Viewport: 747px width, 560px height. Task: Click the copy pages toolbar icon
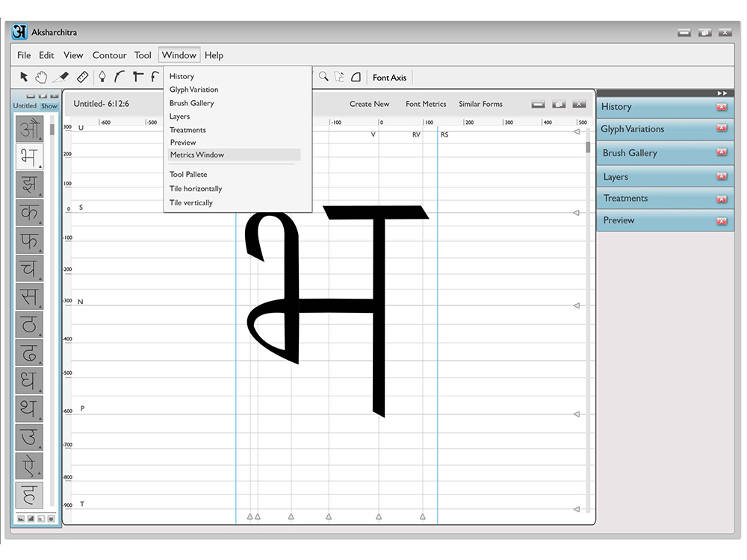339,77
